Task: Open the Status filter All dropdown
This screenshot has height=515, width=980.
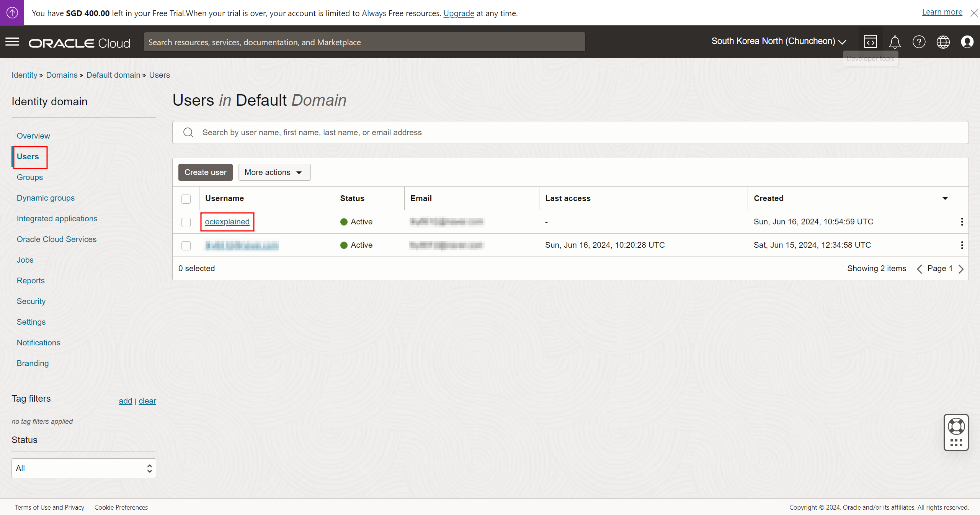Action: 83,468
